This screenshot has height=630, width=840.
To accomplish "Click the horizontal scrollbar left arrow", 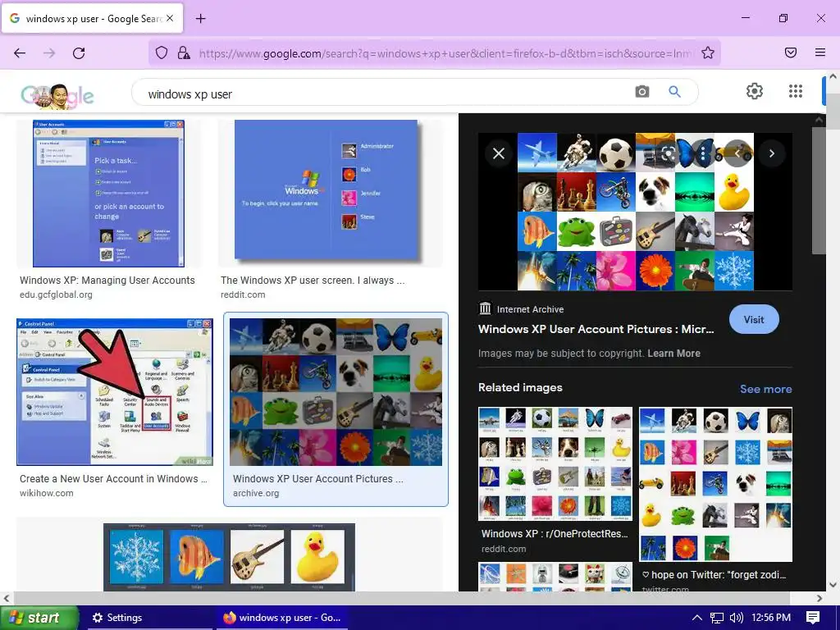I will pos(7,598).
